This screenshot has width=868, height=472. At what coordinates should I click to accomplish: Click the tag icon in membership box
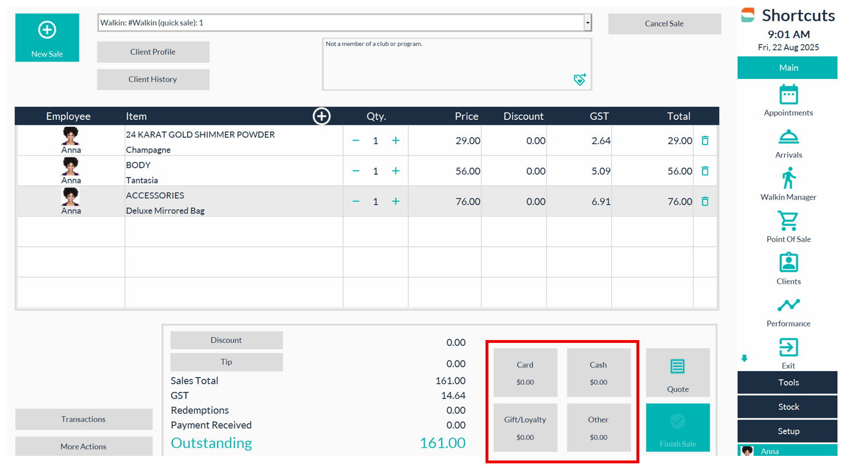pyautogui.click(x=580, y=80)
